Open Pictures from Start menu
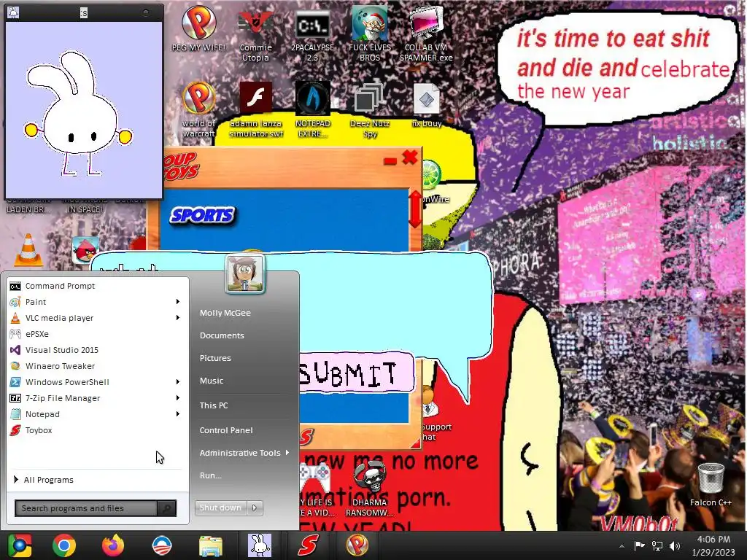Image resolution: width=747 pixels, height=560 pixels. (x=215, y=358)
